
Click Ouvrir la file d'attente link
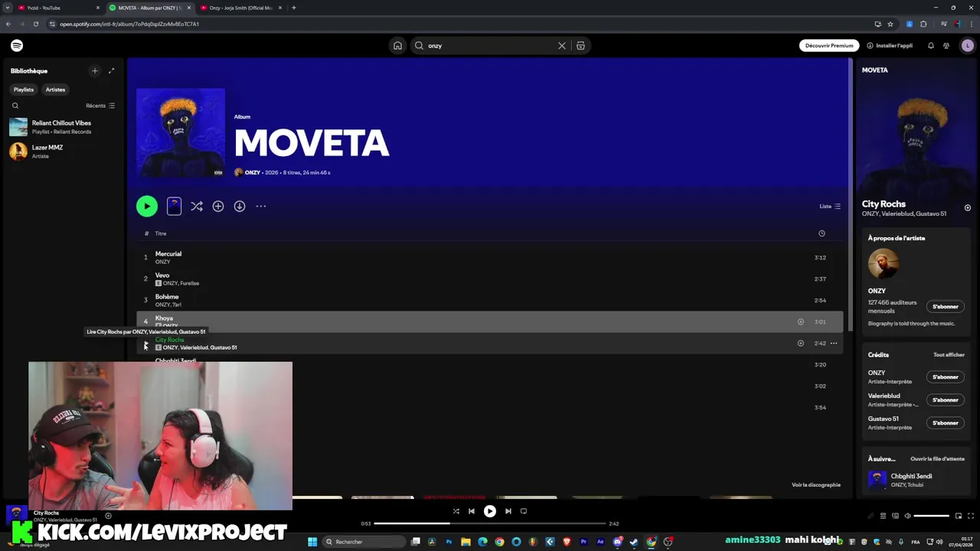[937, 459]
